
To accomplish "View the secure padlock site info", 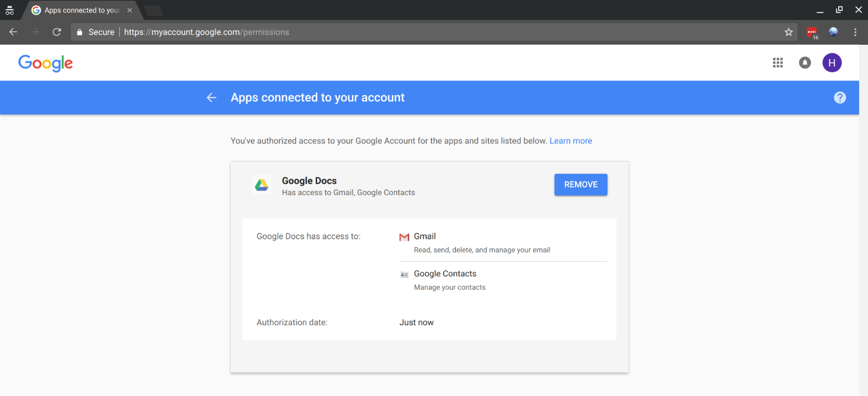I will click(x=79, y=32).
